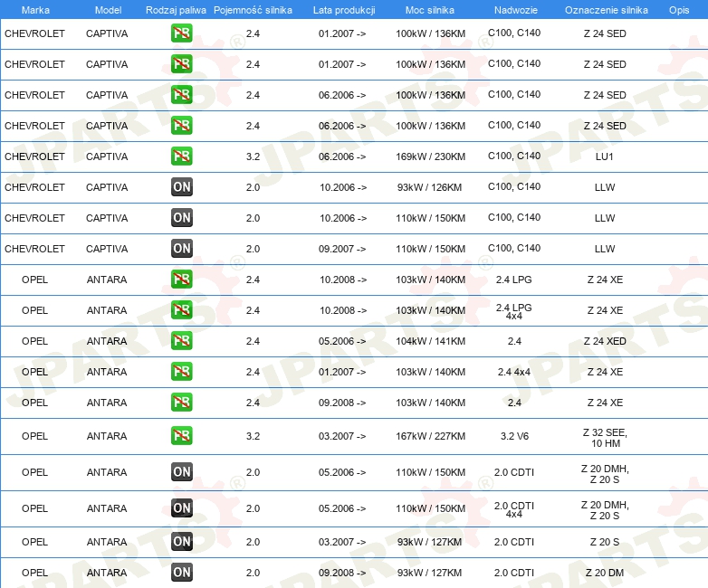Click the PB fuel icon in Captiva 3.2 row
This screenshot has width=708, height=588.
tap(181, 156)
